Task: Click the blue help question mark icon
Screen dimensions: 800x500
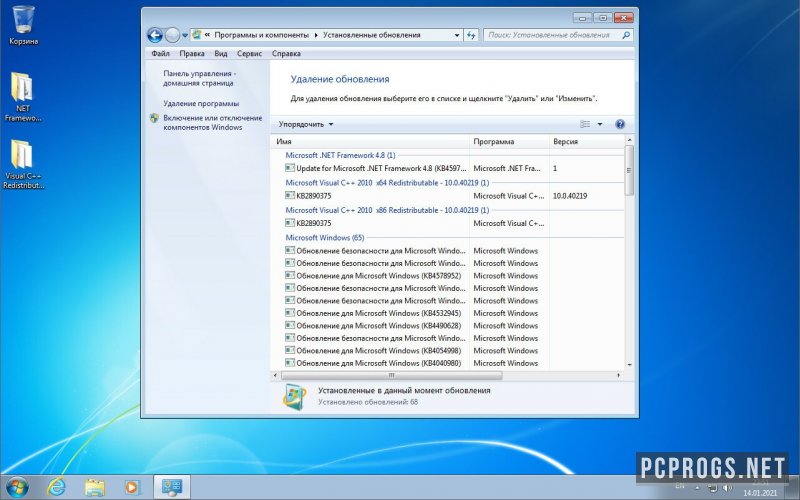Action: point(620,124)
